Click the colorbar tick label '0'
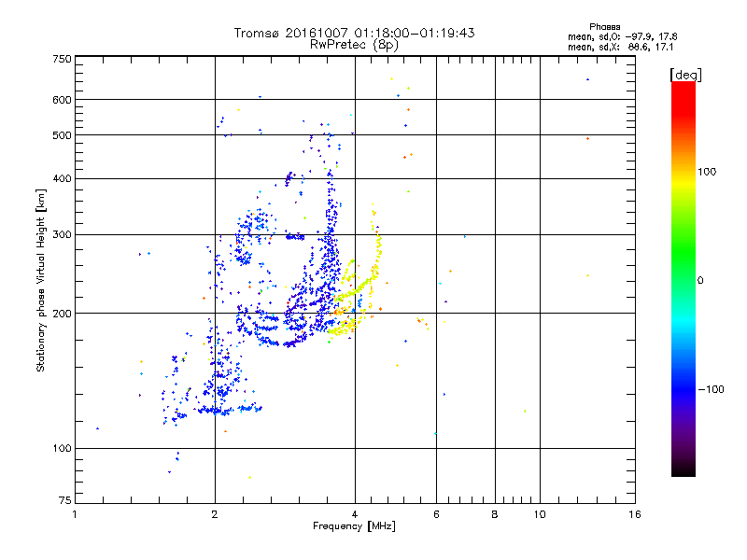Viewport: 747px width, 560px height. click(x=700, y=281)
